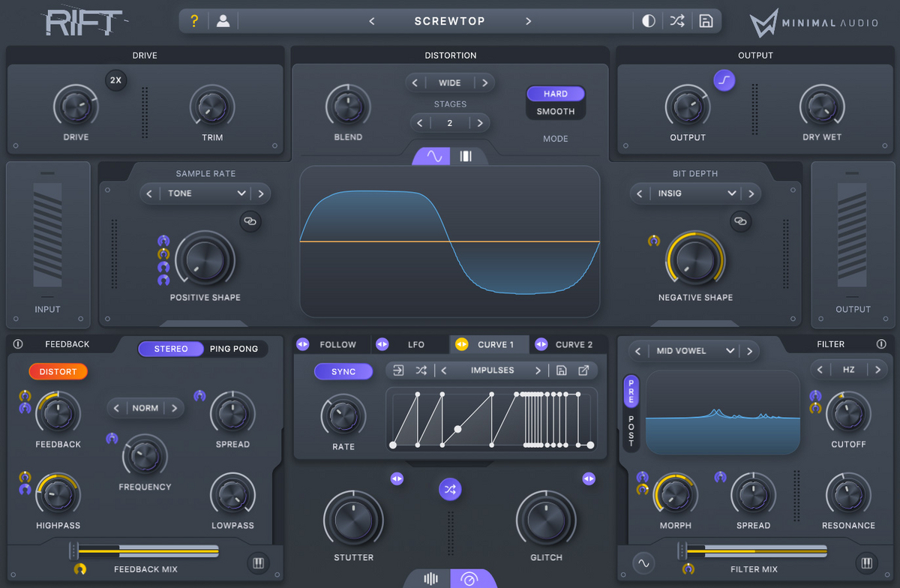The width and height of the screenshot is (900, 588).
Task: Select the waveform view icon above display
Action: pyautogui.click(x=433, y=156)
